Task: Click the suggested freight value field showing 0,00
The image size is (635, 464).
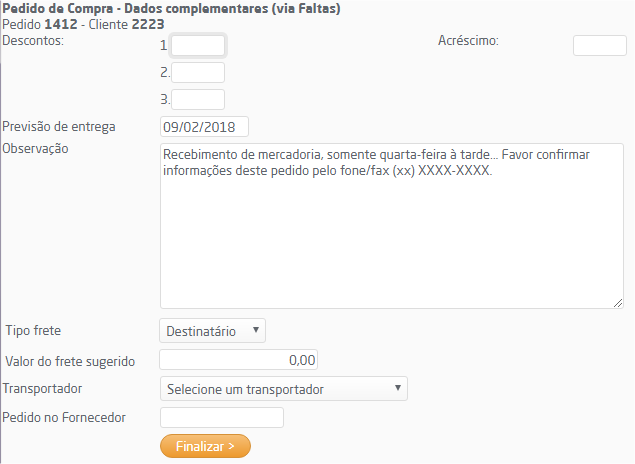Action: click(239, 360)
